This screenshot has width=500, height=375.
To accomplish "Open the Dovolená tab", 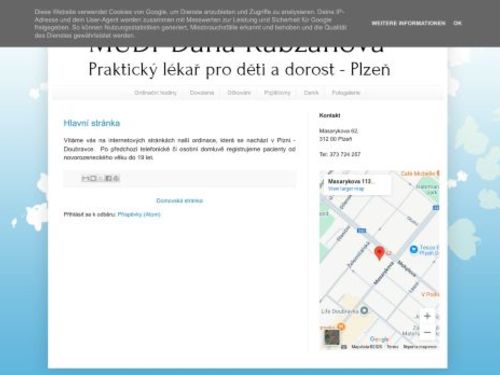I will coord(202,93).
